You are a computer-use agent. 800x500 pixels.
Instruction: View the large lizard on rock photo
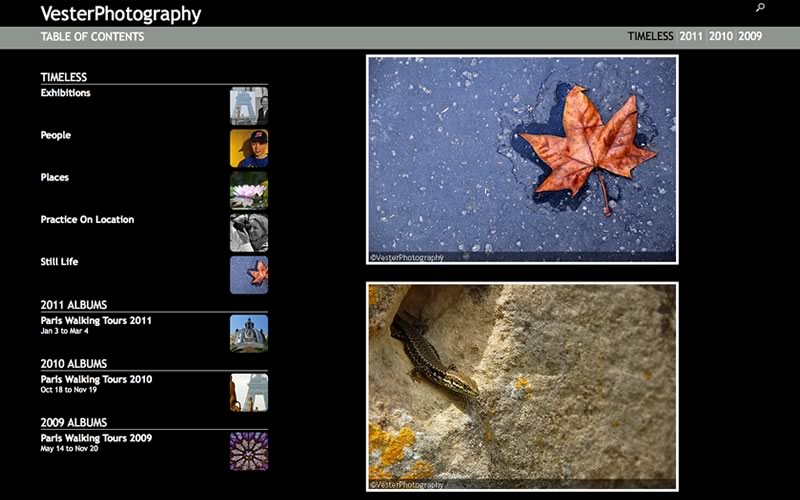click(522, 386)
